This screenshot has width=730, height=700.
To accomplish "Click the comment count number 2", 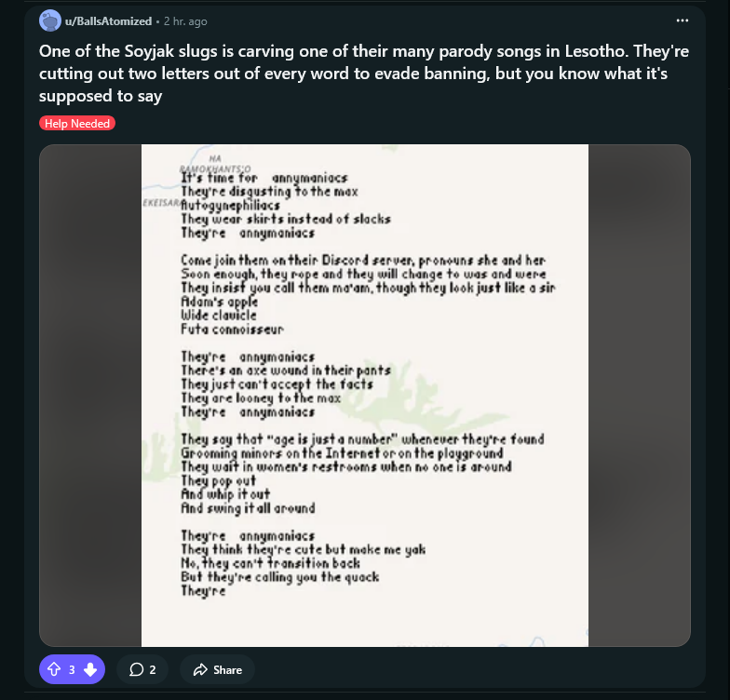I will tap(153, 669).
